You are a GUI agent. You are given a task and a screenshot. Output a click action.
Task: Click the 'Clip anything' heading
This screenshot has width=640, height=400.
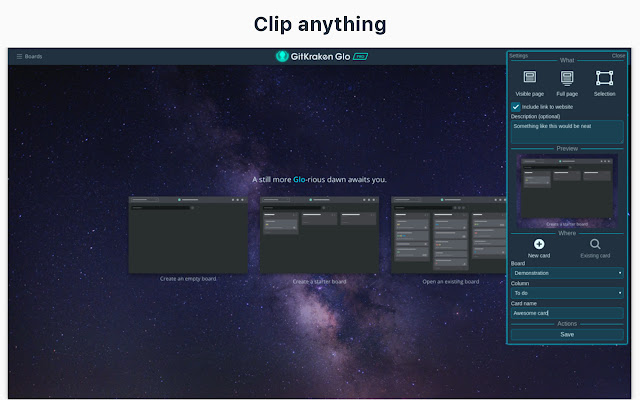pyautogui.click(x=320, y=24)
